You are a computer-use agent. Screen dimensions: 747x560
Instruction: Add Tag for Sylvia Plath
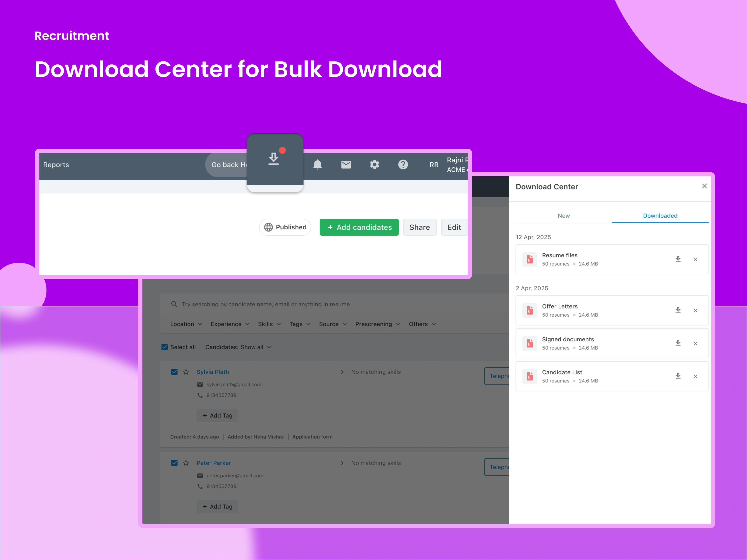(x=217, y=416)
